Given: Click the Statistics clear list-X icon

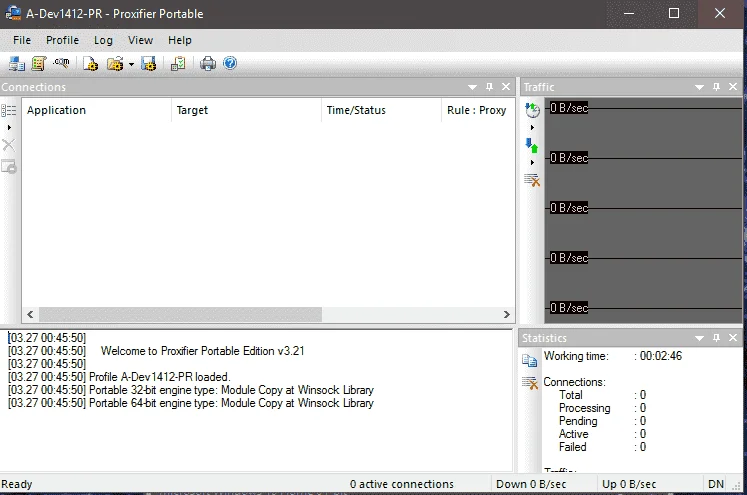Looking at the screenshot, I should pyautogui.click(x=530, y=383).
